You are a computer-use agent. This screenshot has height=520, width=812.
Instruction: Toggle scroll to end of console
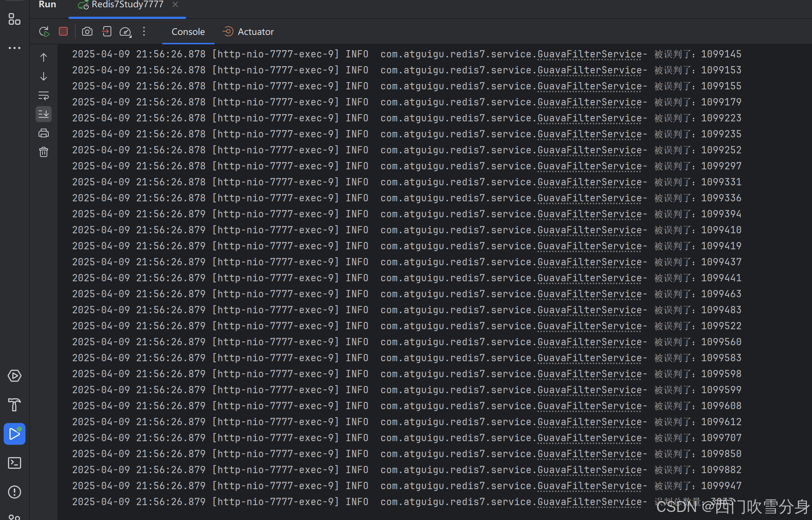[44, 114]
